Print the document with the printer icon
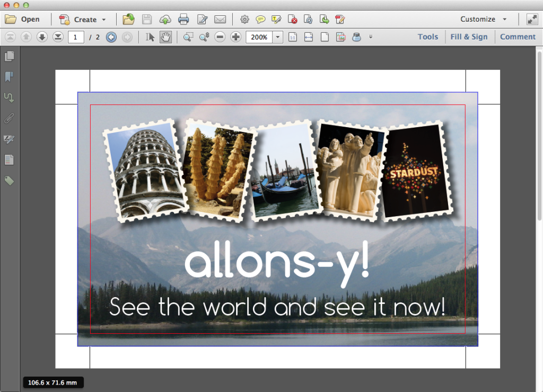 (183, 20)
